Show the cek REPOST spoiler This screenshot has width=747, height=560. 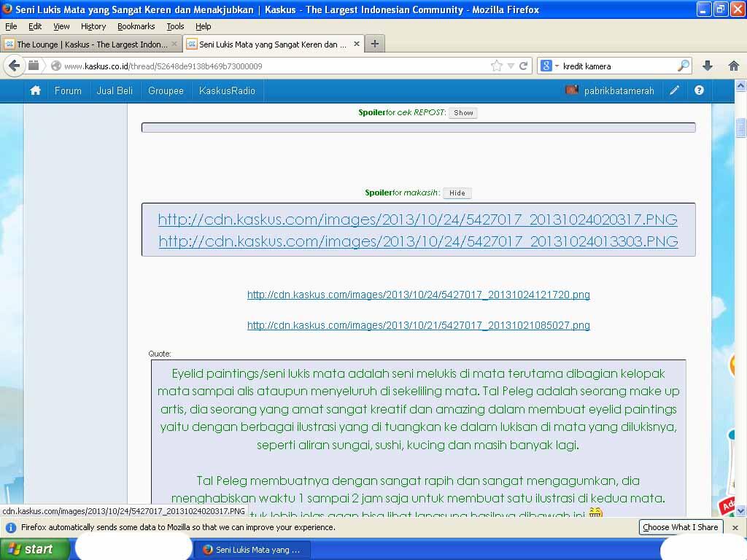[463, 113]
